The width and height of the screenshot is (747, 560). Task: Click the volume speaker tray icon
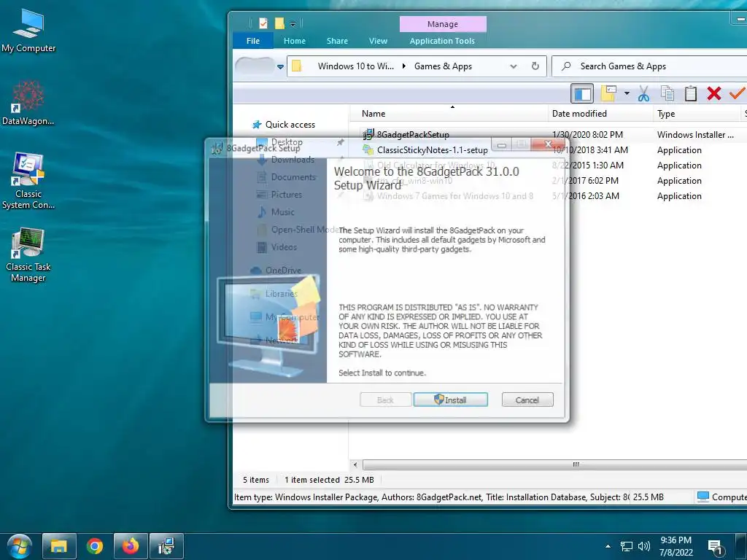[x=643, y=546]
